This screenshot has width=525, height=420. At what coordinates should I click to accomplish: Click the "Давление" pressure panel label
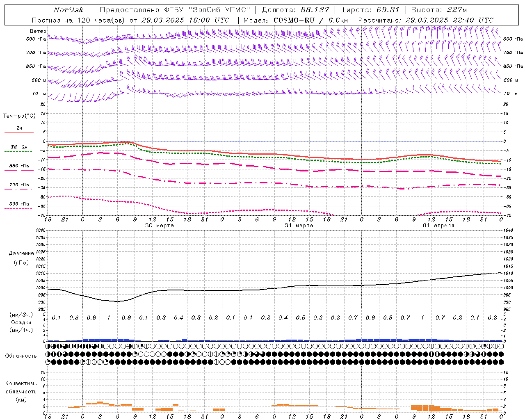pos(21,253)
